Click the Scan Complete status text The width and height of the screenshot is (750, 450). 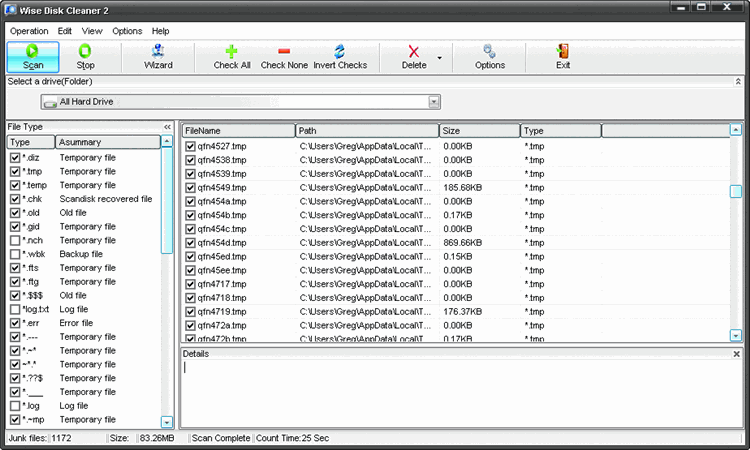221,438
